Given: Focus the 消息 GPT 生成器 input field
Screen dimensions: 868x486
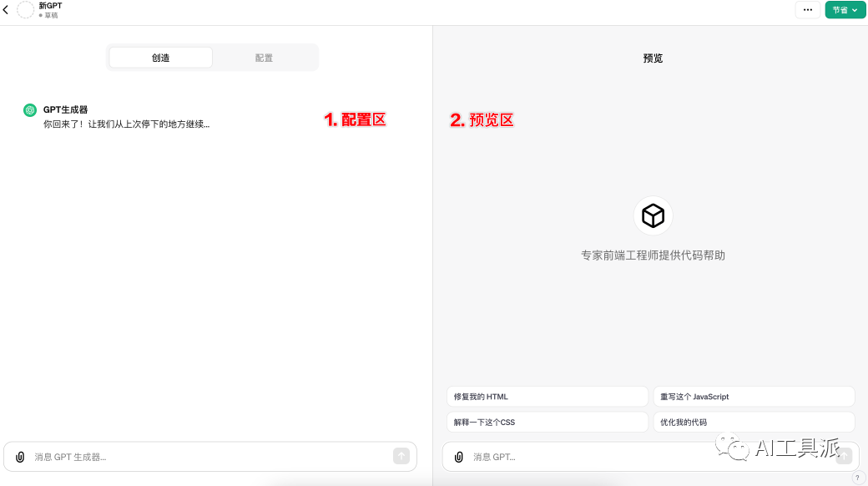Looking at the screenshot, I should 210,457.
